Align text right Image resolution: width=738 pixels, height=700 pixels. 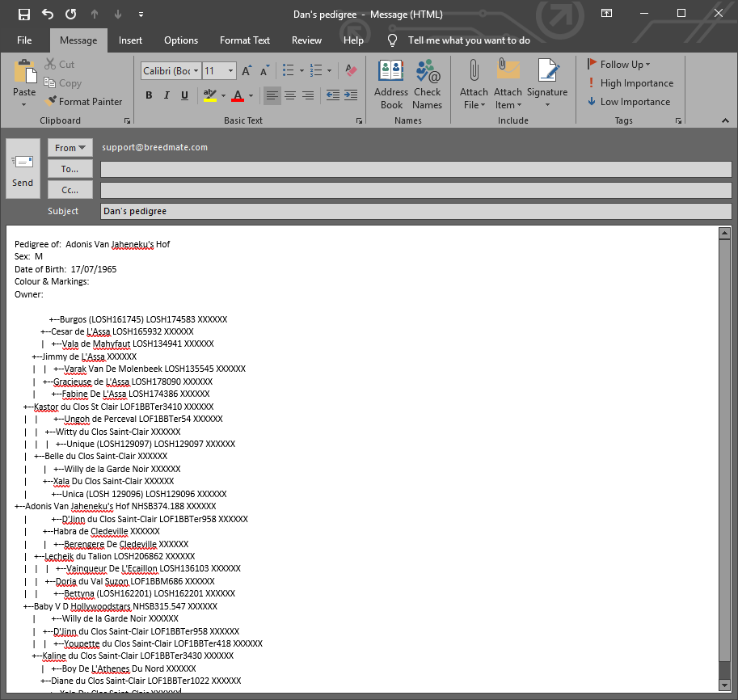[x=308, y=95]
